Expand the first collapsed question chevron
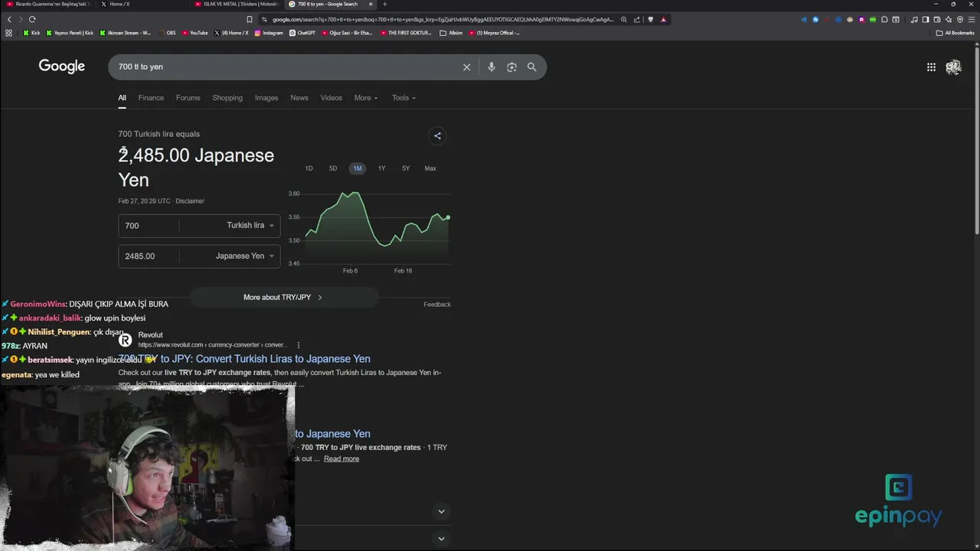The width and height of the screenshot is (980, 551). pos(441,511)
